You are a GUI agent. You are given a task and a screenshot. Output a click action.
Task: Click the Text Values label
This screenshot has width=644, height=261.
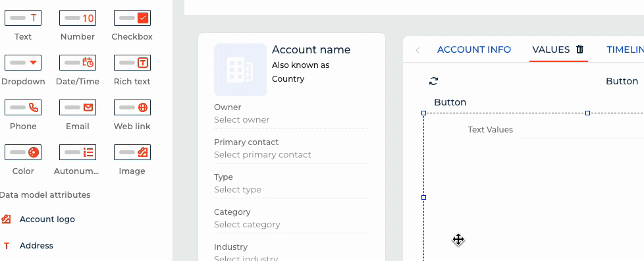tap(491, 130)
